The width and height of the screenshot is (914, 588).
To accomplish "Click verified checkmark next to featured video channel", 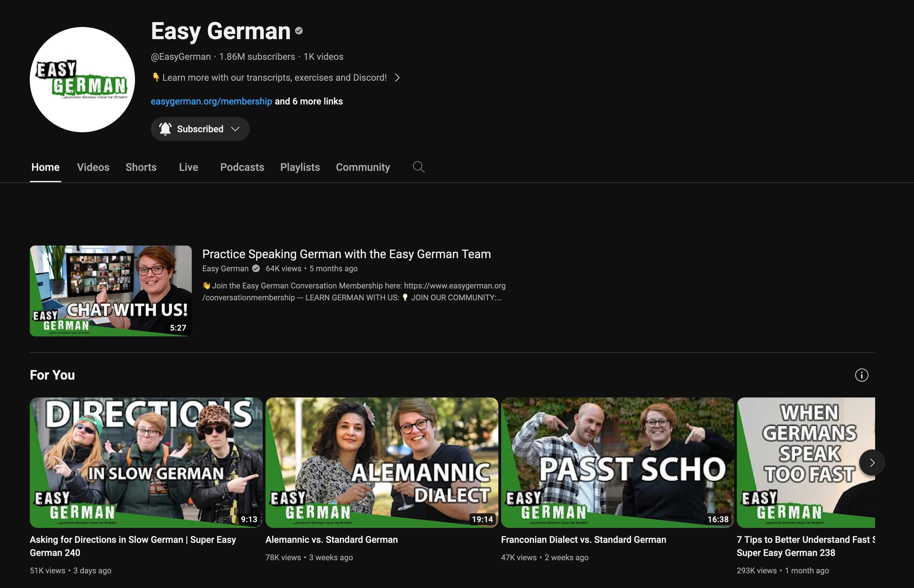I will [x=256, y=269].
